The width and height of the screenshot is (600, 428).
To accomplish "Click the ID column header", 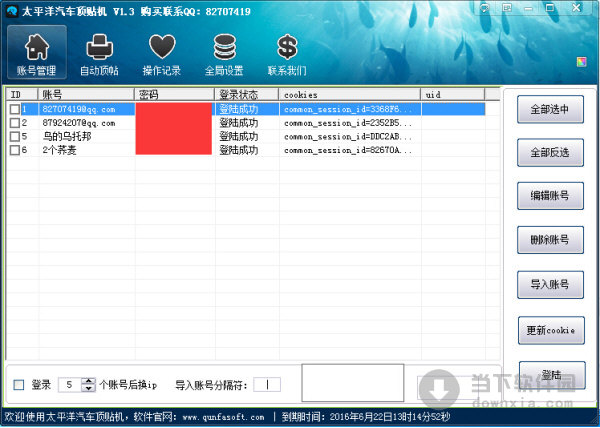I will pyautogui.click(x=22, y=94).
